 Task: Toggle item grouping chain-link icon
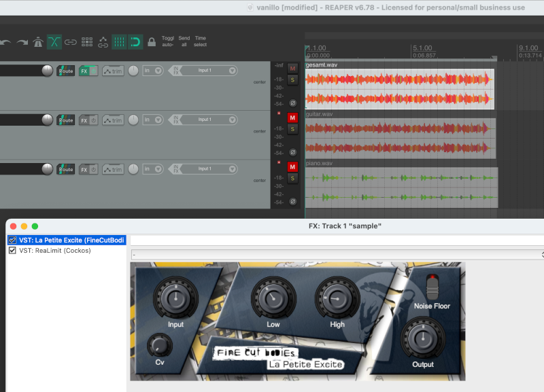pos(71,42)
